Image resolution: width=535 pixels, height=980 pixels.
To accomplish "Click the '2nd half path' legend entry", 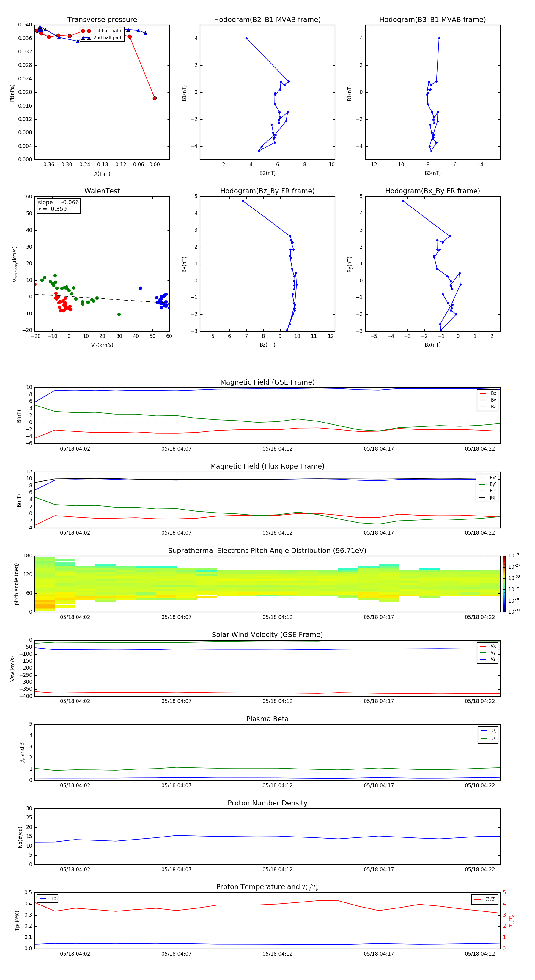I will click(102, 38).
